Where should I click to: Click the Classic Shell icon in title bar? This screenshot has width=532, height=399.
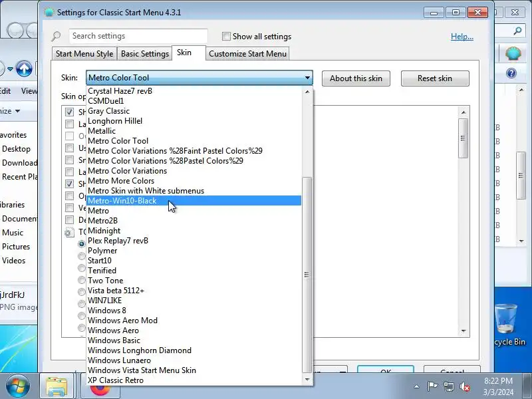coord(49,13)
